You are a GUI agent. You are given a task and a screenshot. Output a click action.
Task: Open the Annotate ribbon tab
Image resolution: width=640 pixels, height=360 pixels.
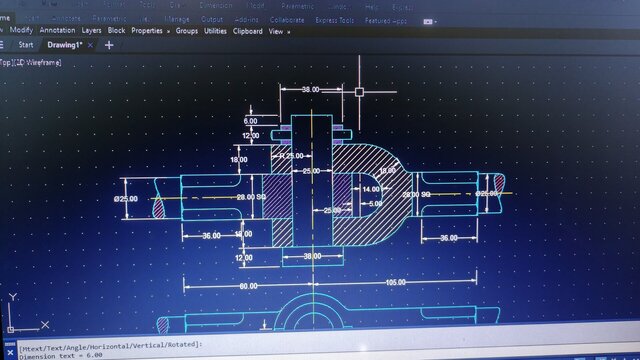click(x=66, y=19)
